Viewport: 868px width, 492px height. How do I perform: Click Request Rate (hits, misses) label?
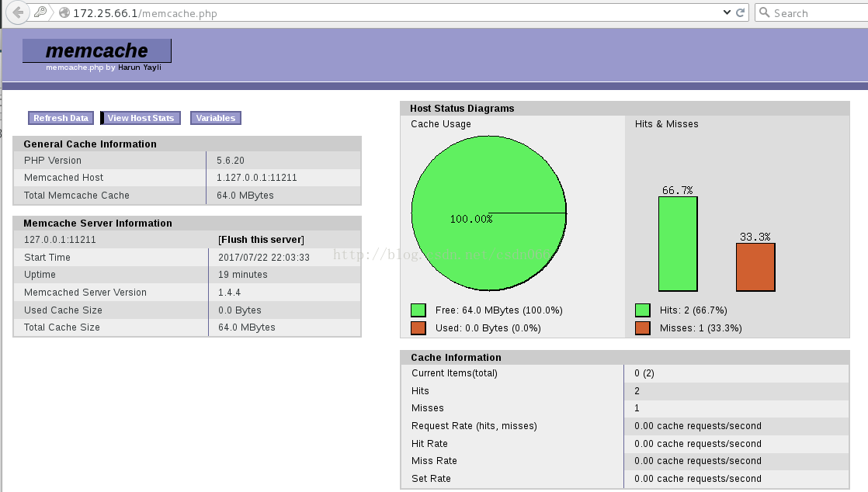(x=474, y=425)
